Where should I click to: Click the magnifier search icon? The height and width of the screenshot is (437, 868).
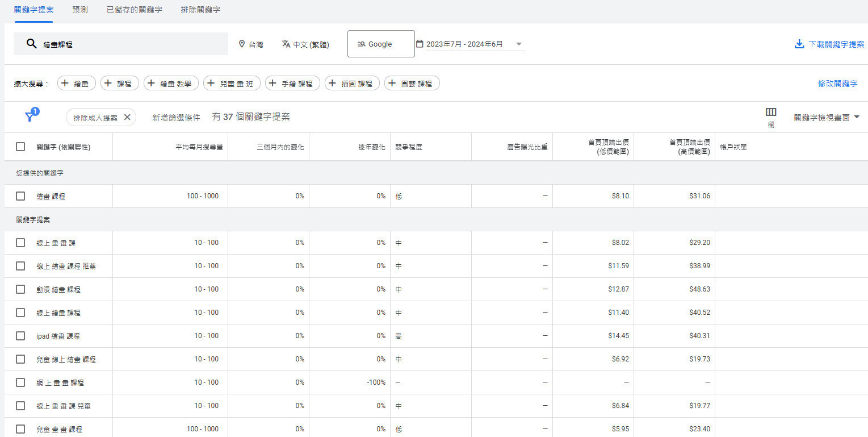(31, 44)
